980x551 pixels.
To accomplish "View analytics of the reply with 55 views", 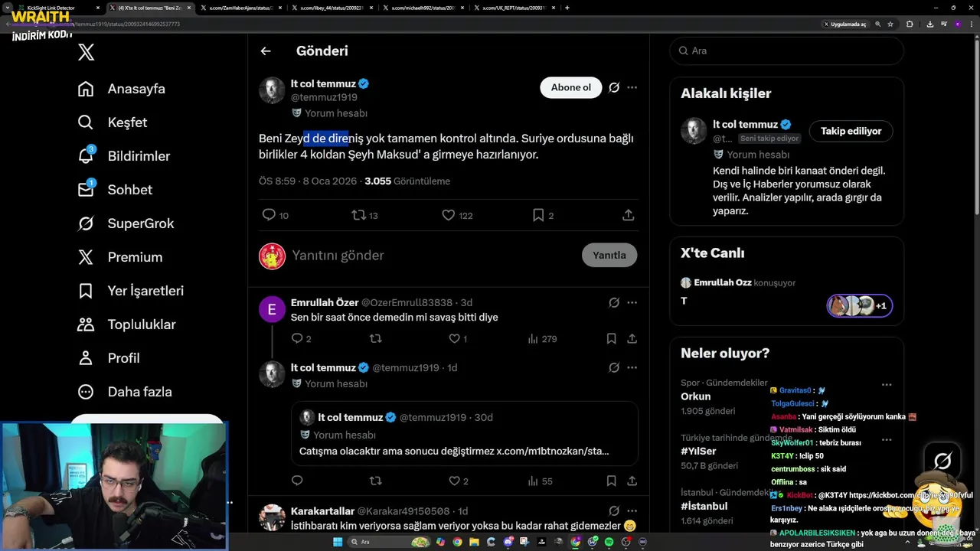I will pyautogui.click(x=540, y=481).
